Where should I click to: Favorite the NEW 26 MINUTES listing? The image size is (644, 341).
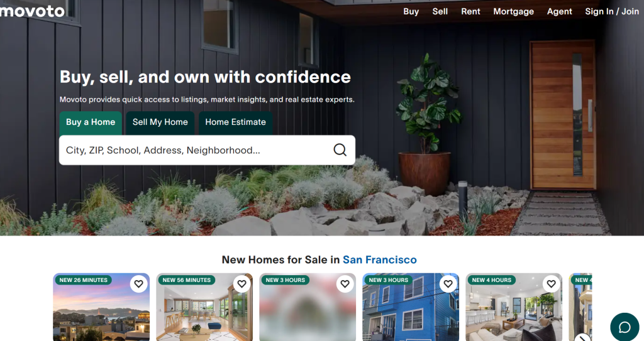tap(139, 284)
